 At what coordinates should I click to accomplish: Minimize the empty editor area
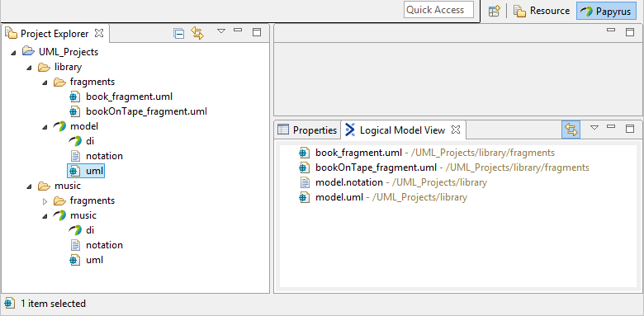pyautogui.click(x=611, y=30)
